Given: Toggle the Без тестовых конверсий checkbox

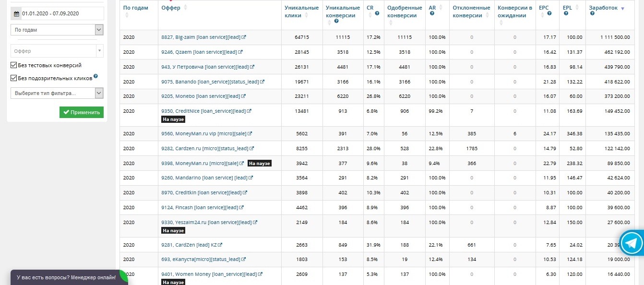Looking at the screenshot, I should click(14, 65).
